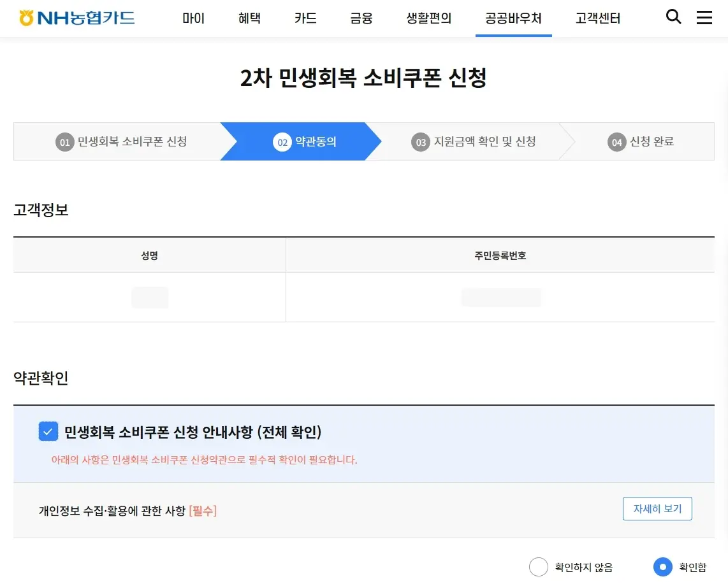The height and width of the screenshot is (586, 728).
Task: Select the 확인하지 않음 radio button
Action: (x=538, y=566)
